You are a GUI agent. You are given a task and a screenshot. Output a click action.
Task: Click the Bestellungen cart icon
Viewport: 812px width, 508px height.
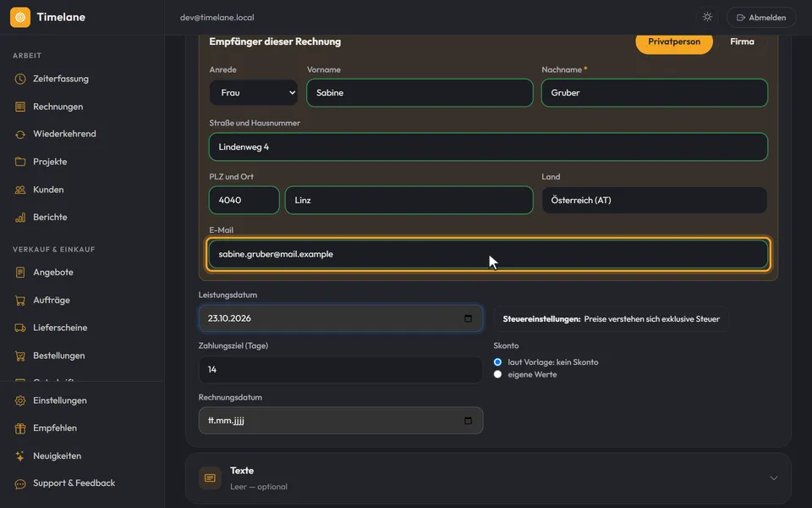20,356
